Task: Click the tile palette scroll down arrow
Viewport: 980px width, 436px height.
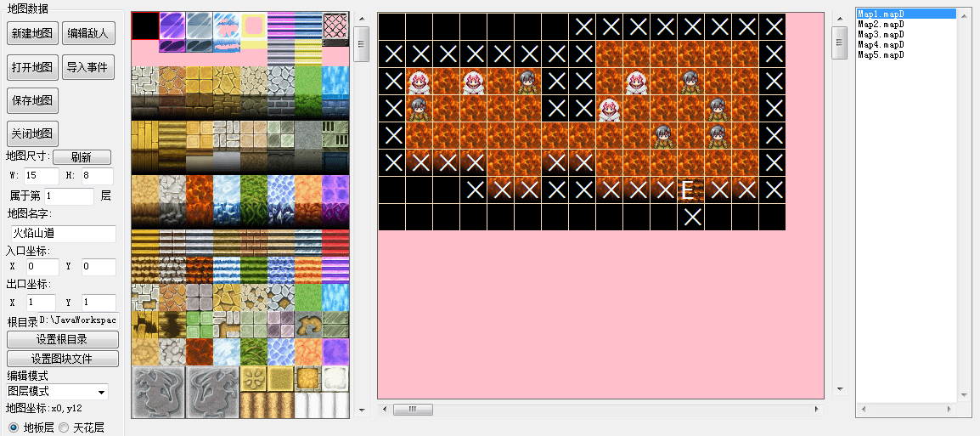Action: tap(361, 411)
